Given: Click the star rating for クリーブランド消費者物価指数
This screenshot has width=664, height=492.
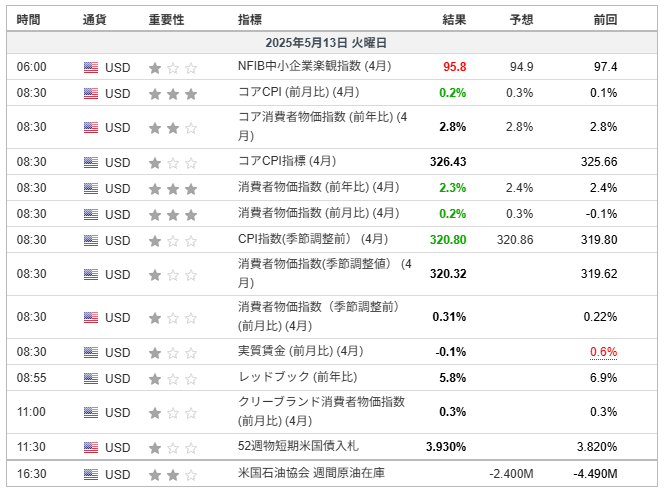Looking at the screenshot, I should click(172, 412).
